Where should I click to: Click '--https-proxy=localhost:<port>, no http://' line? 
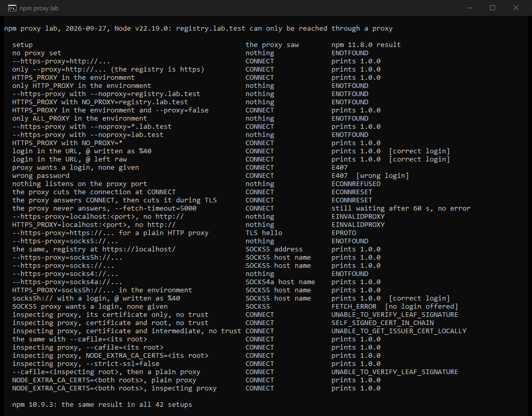point(98,216)
